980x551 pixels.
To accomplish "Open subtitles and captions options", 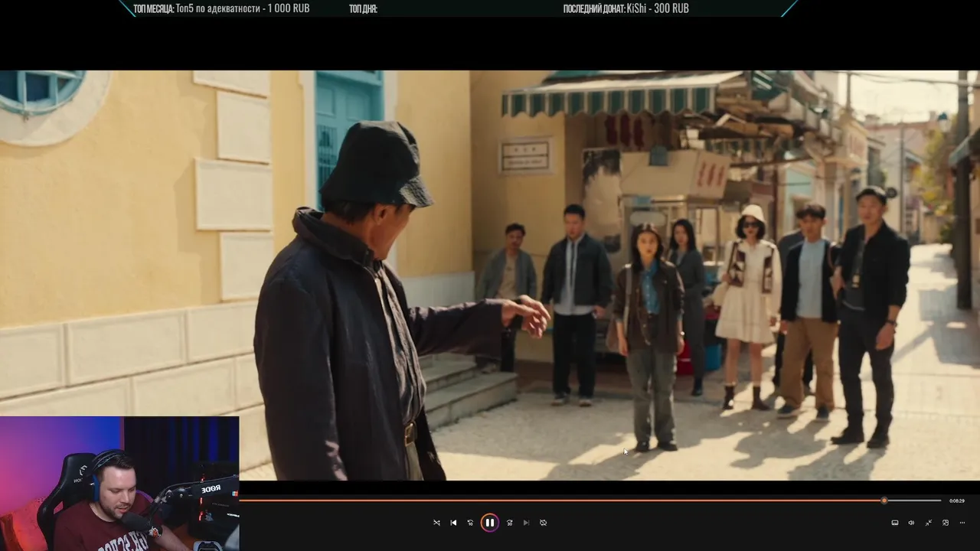I will [894, 523].
